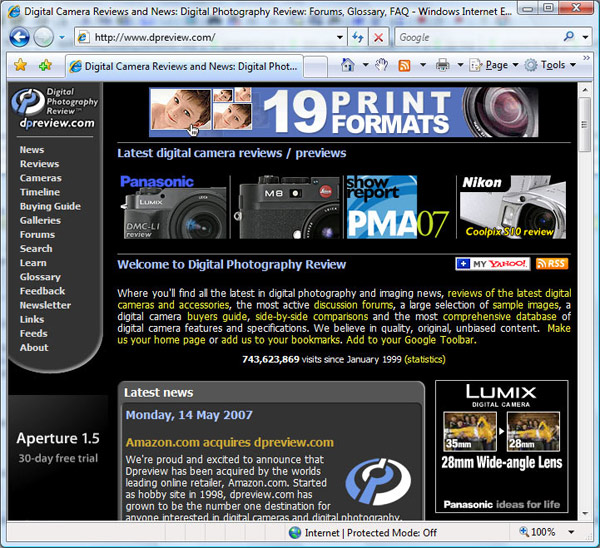Click Add to your Google Toolbar link
The image size is (600, 548).
pos(411,340)
